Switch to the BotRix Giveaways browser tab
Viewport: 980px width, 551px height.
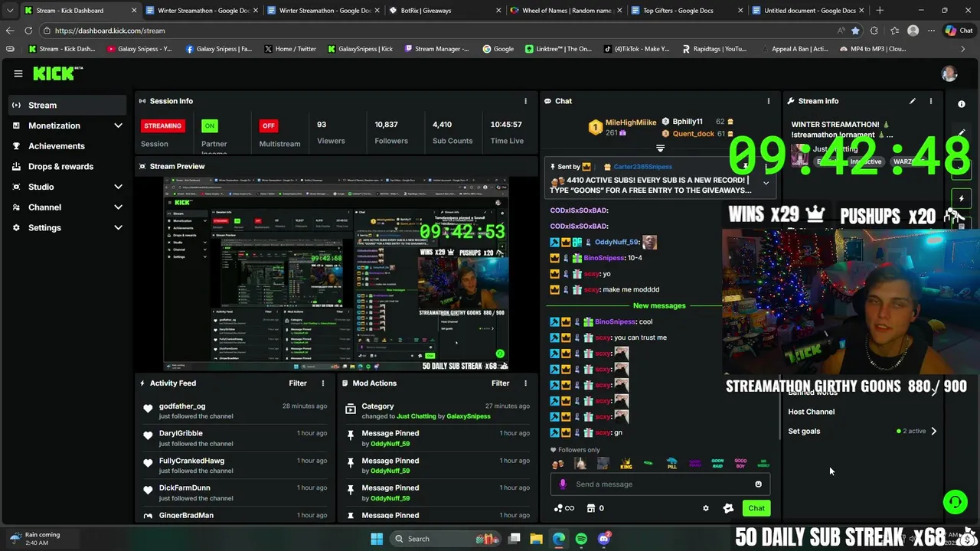click(x=443, y=11)
